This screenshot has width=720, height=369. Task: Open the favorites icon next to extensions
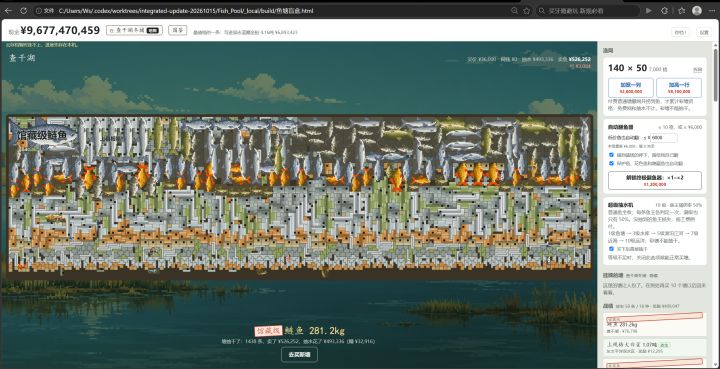click(681, 11)
